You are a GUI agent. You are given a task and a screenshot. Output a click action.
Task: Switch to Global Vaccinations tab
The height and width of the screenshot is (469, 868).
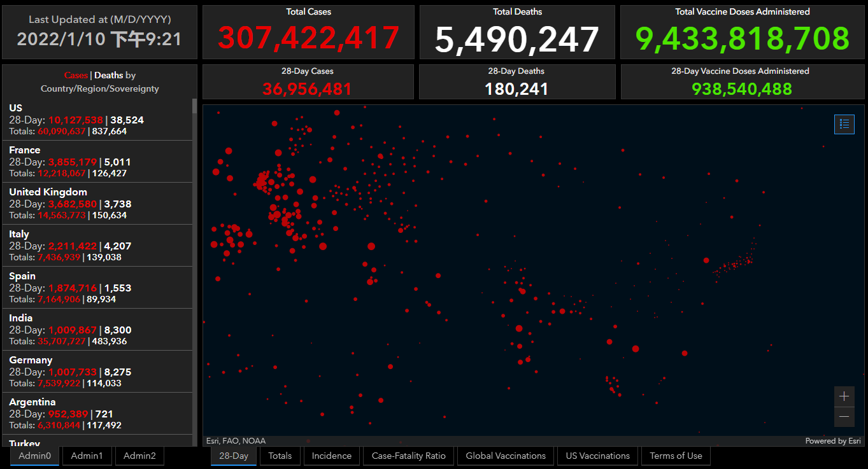[x=506, y=456]
